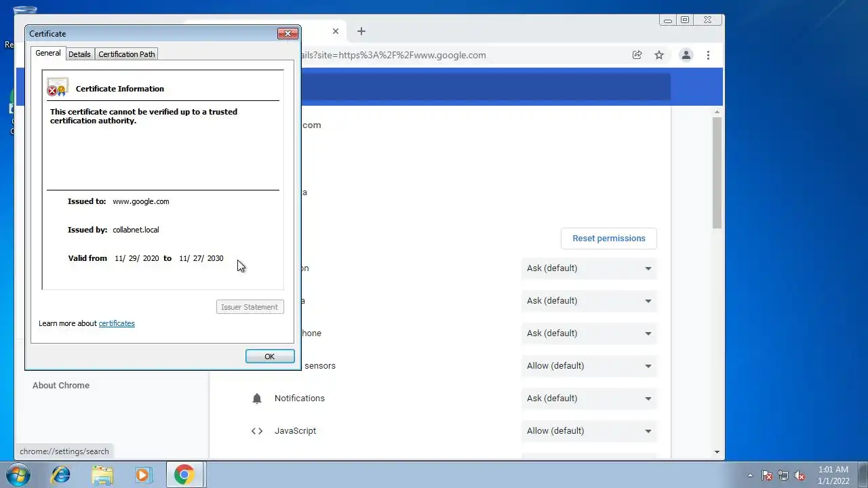Image resolution: width=868 pixels, height=488 pixels.
Task: Open Chrome three-dot menu
Action: [708, 55]
